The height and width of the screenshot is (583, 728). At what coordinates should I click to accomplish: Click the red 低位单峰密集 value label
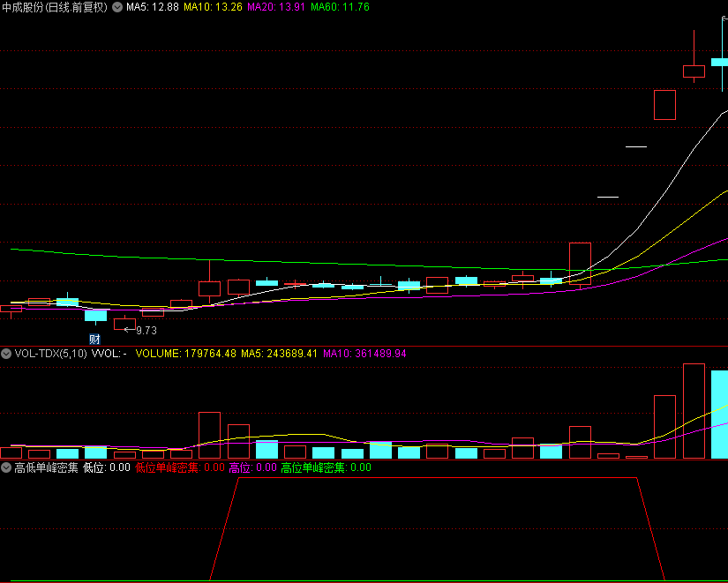pyautogui.click(x=180, y=467)
